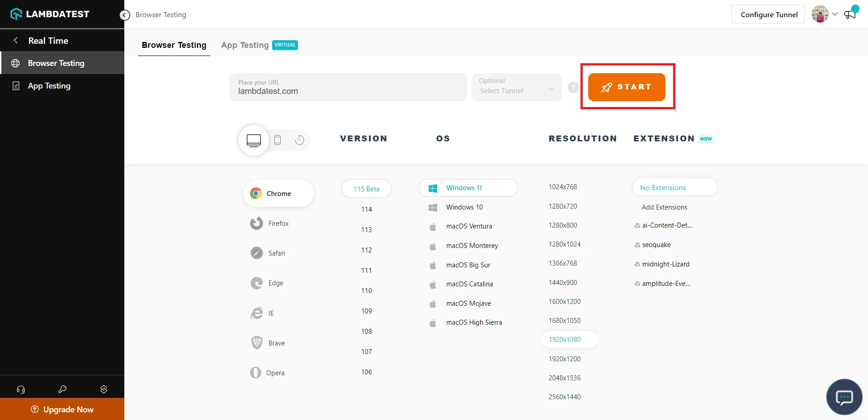This screenshot has height=420, width=868.
Task: Select macOS High Sierra
Action: 465,322
